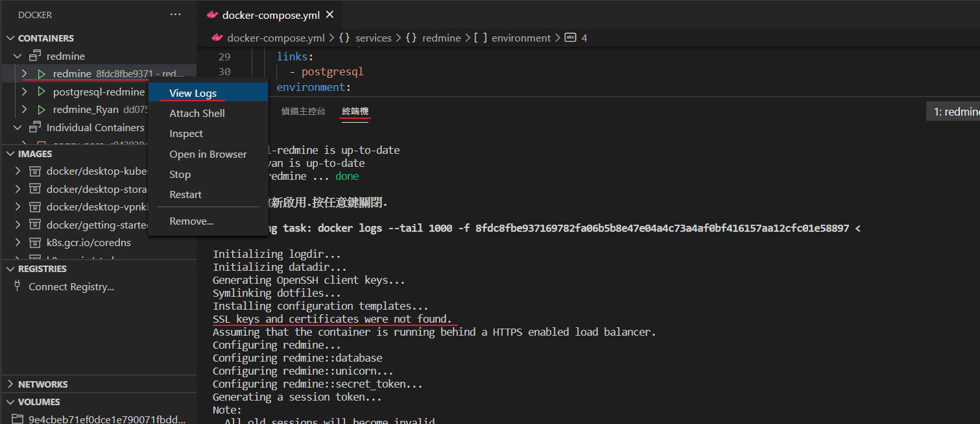Click the running icon of redmine container
The height and width of the screenshot is (424, 980).
click(42, 74)
